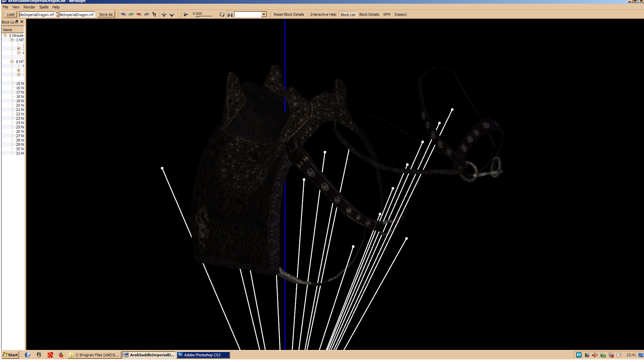This screenshot has height=362, width=644.
Task: Click the blue eye view icon
Action: tap(123, 14)
